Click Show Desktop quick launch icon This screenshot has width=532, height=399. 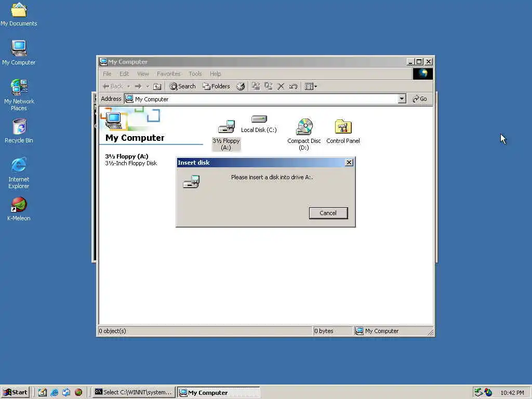[43, 392]
